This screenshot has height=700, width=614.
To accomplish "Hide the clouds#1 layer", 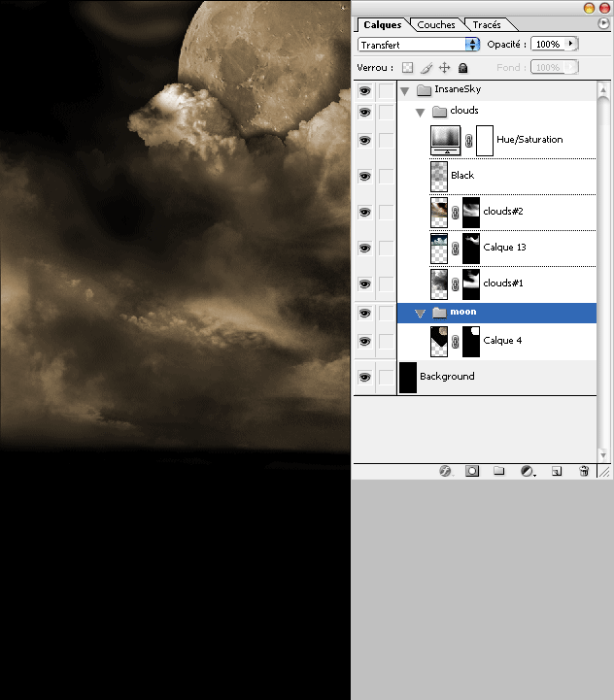I will coord(365,283).
